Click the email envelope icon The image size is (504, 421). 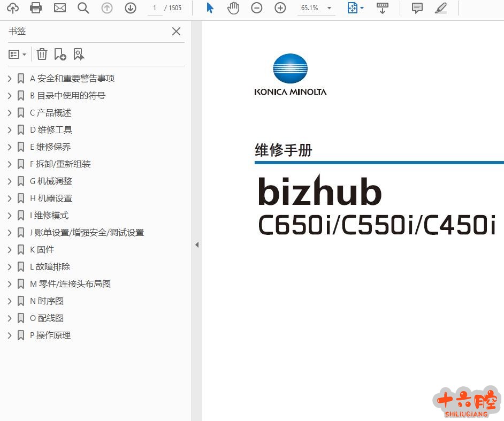pyautogui.click(x=60, y=8)
